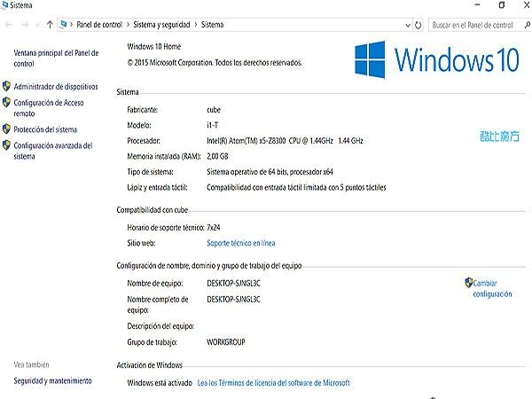Screen dimensions: 532x399
Task: Select the Windows 10 Home edition text
Action: pos(154,46)
